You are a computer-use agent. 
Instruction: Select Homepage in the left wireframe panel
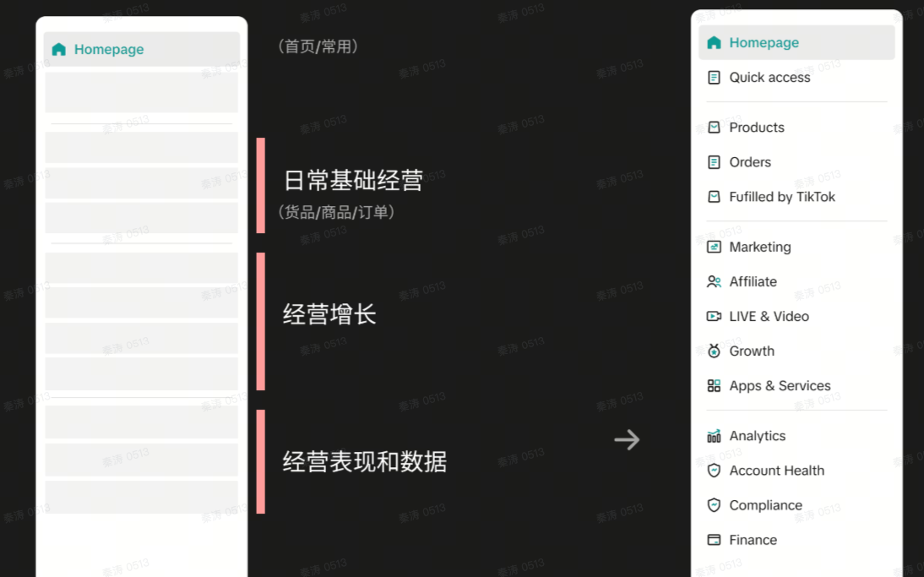coord(108,50)
